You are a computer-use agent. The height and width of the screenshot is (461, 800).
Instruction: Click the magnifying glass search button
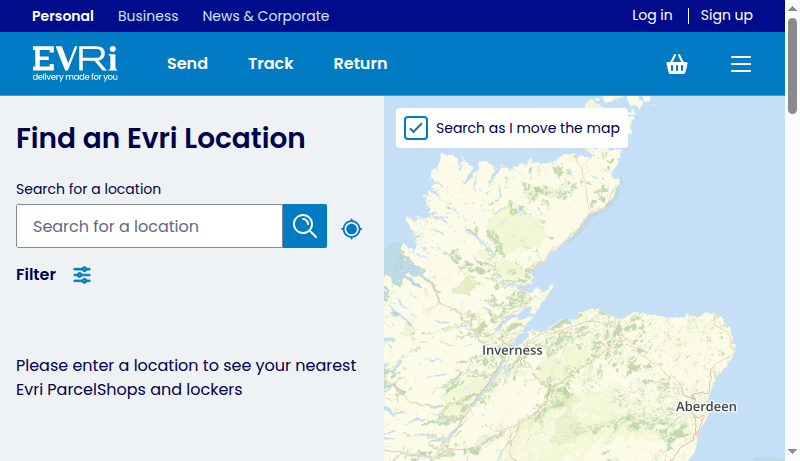[x=305, y=226]
